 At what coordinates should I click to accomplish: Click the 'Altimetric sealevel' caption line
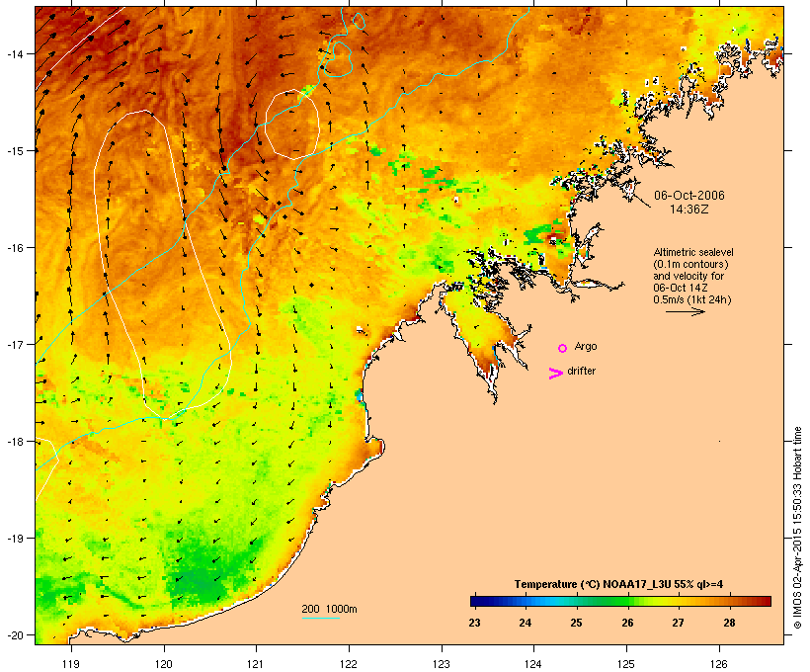click(x=693, y=252)
